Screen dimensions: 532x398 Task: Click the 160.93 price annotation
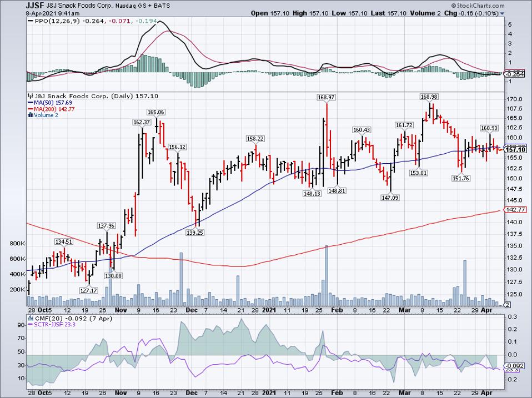[x=489, y=128]
